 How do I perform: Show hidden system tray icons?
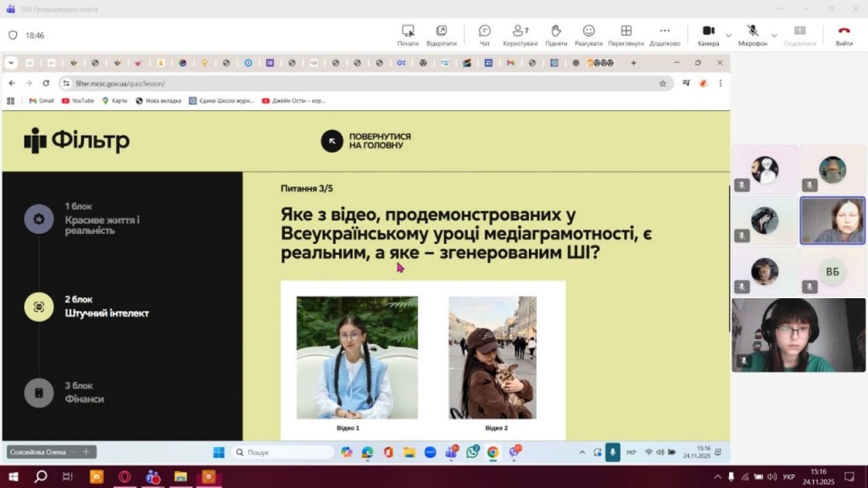point(720,477)
